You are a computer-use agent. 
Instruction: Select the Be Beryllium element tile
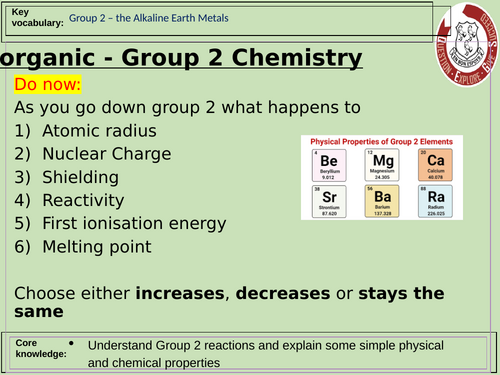tap(329, 165)
